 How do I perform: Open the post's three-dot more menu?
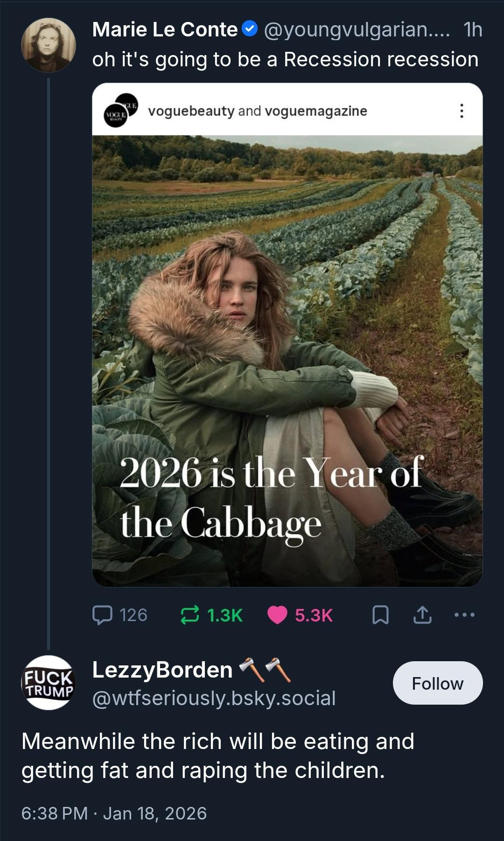coord(465,615)
